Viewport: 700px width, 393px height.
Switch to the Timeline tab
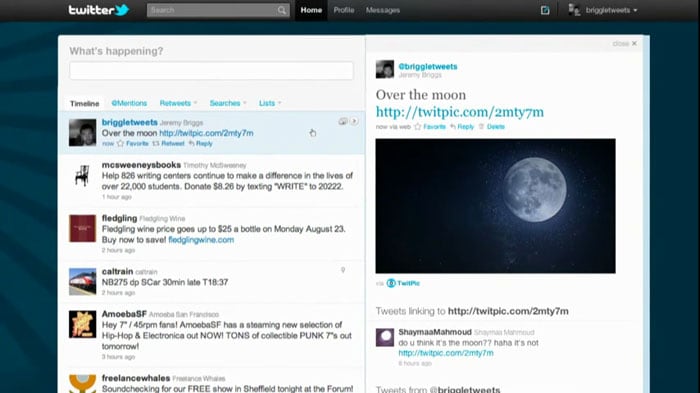(x=84, y=103)
